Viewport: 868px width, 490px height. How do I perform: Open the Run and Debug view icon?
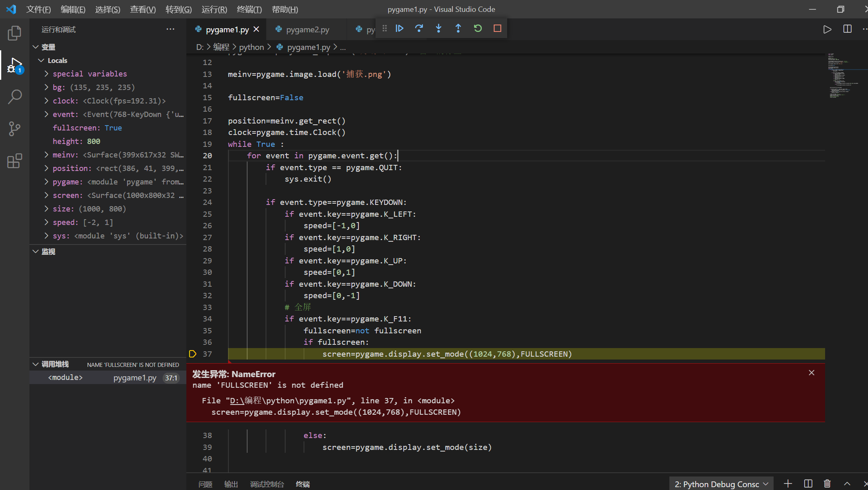(x=15, y=65)
